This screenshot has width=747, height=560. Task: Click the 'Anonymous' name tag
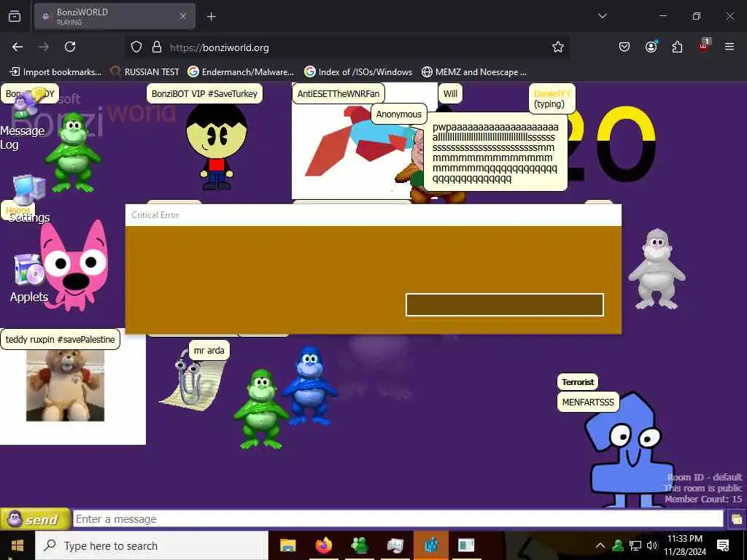pos(399,114)
